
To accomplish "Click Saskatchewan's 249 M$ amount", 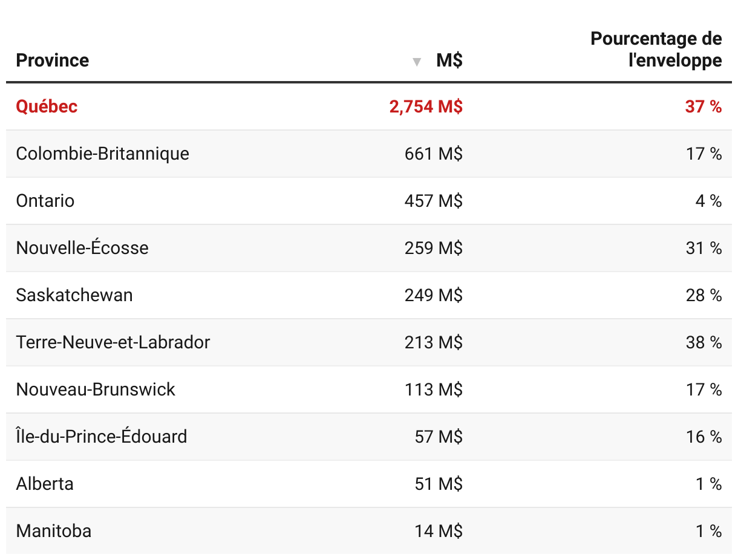I will (434, 296).
